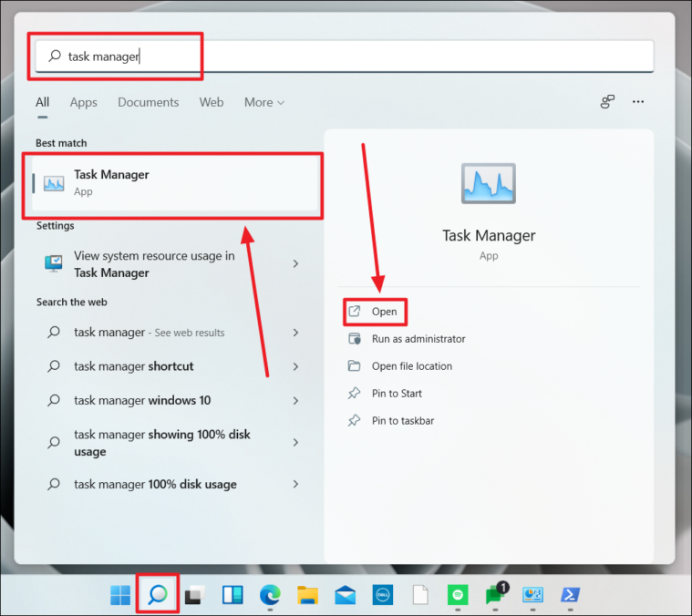Open the Mail app on taskbar
The width and height of the screenshot is (692, 616).
[346, 595]
